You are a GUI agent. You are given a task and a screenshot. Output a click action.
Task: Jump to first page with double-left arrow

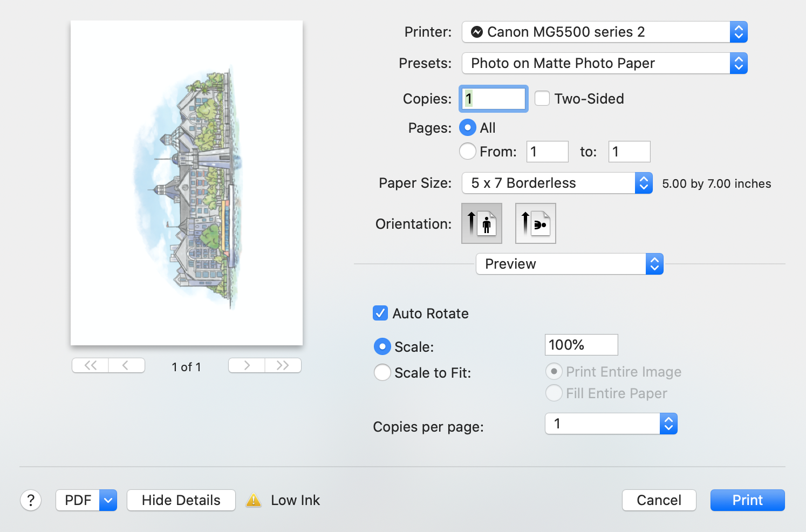point(90,365)
